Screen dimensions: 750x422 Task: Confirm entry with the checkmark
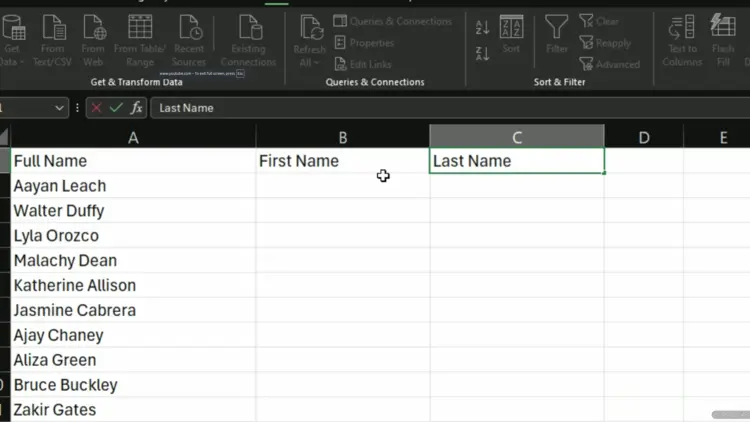tap(116, 108)
